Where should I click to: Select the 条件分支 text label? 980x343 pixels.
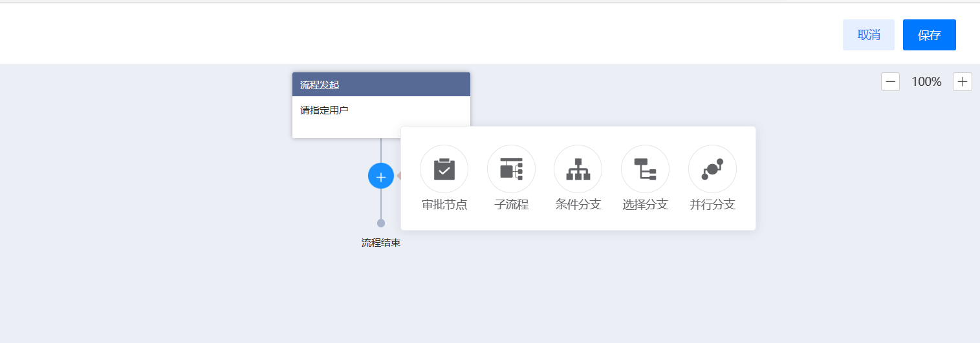tap(578, 205)
